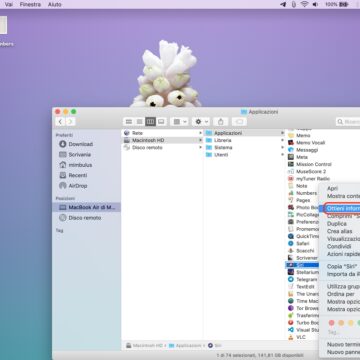360x360 pixels.
Task: Open AirDrop in the sidebar
Action: (73, 186)
